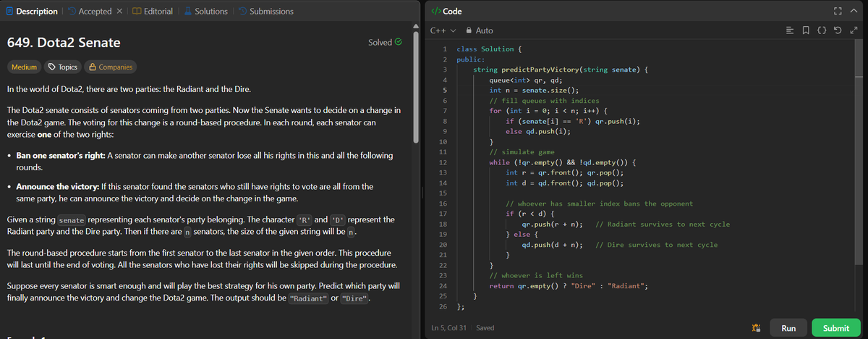868x339 pixels.
Task: Click the '// Radiant survives to next cycle' comment
Action: click(x=663, y=225)
